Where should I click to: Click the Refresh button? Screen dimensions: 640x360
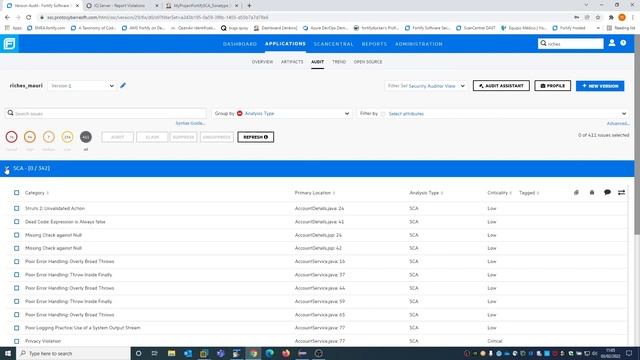(256, 137)
